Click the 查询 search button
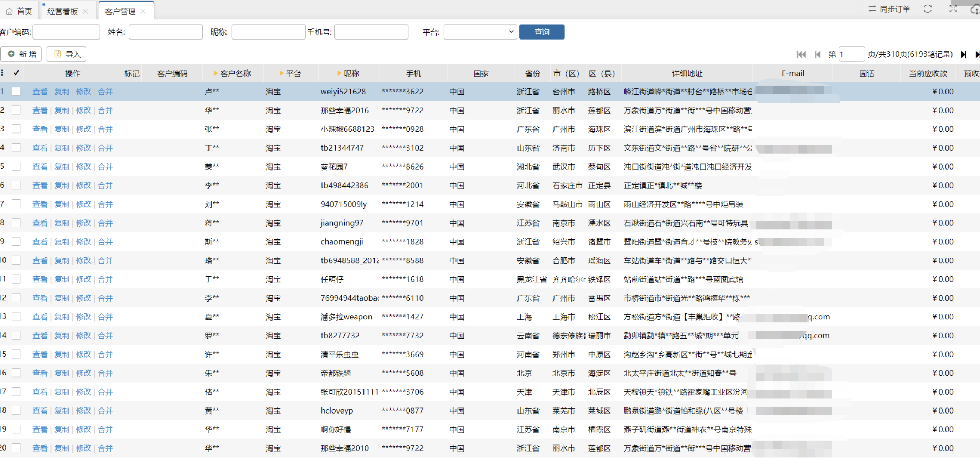This screenshot has width=980, height=468. click(x=542, y=32)
